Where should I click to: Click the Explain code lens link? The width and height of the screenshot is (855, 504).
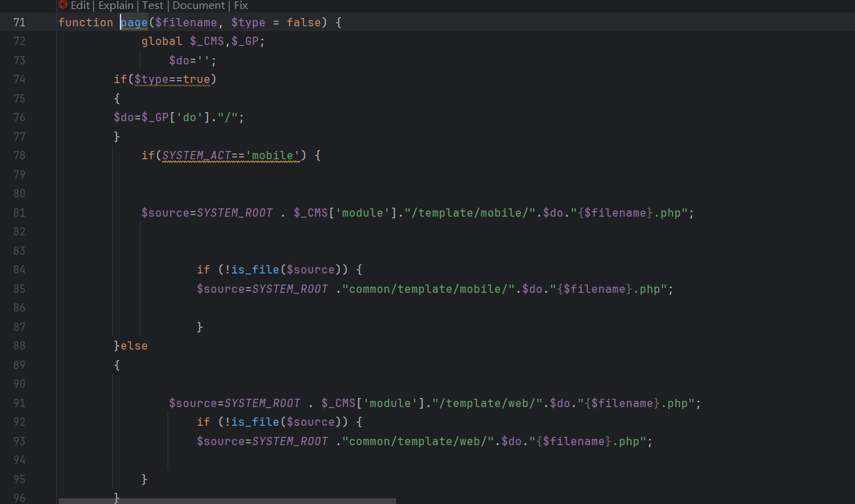116,6
